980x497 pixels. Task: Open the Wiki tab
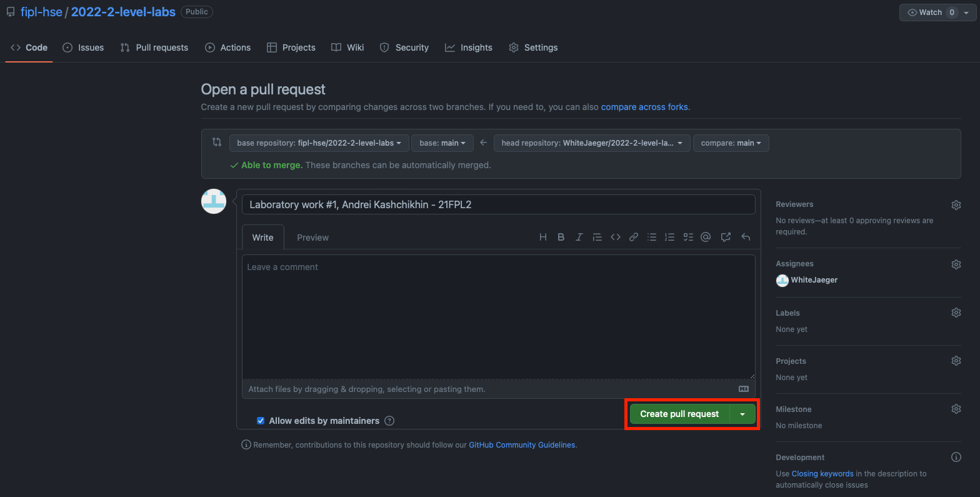(x=347, y=48)
